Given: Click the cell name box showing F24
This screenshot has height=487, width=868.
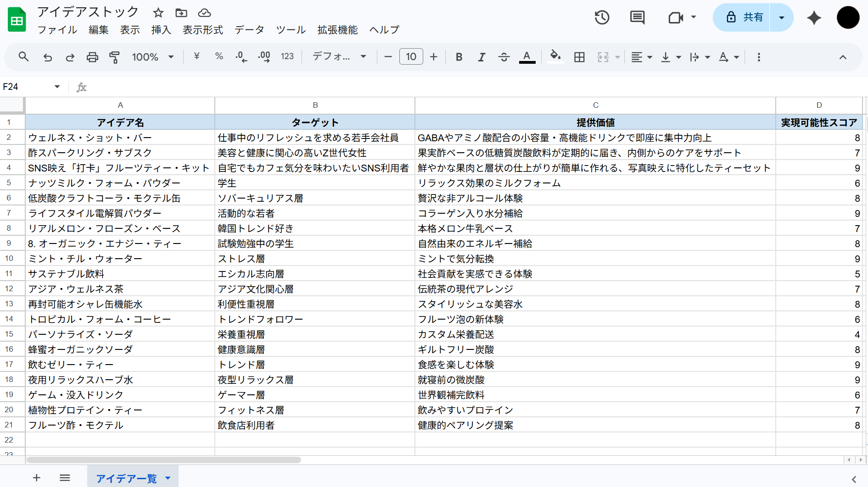Looking at the screenshot, I should pyautogui.click(x=31, y=87).
